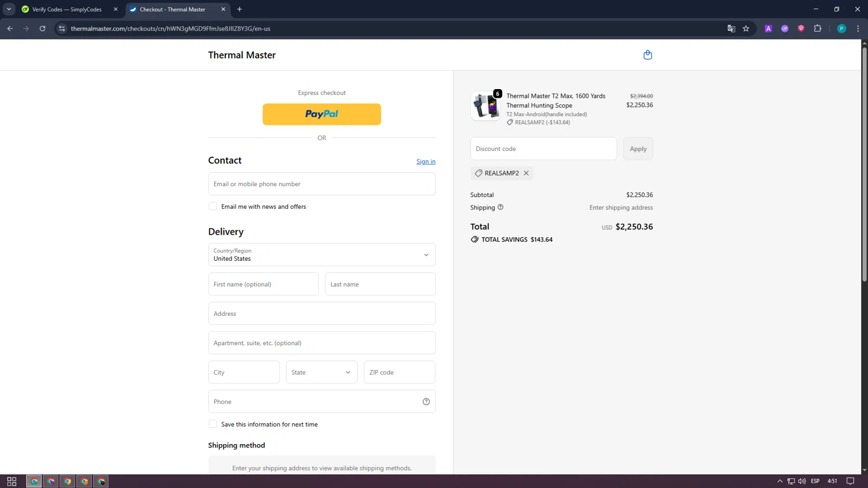Open the volume tray icon

801,481
